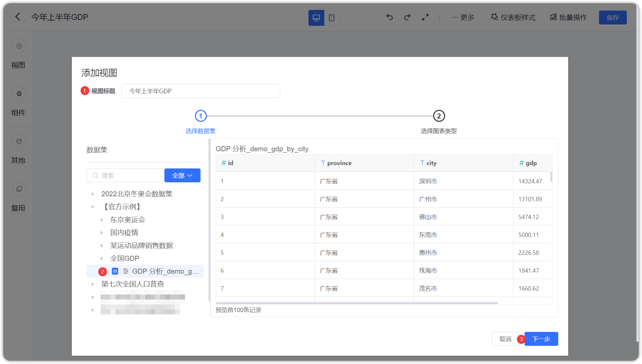Click the 取消 cancel button
Screen dimensions: 642x364
505,339
